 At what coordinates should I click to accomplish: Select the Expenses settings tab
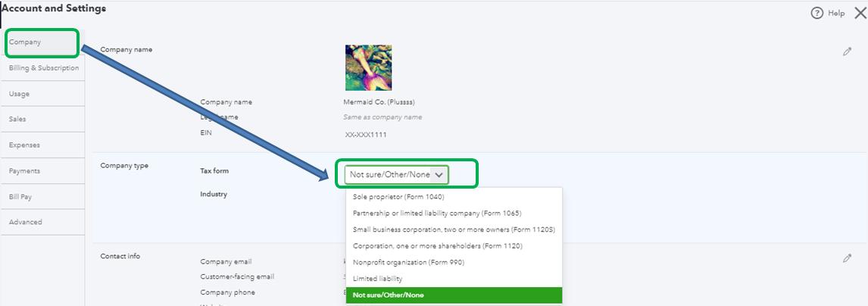24,145
